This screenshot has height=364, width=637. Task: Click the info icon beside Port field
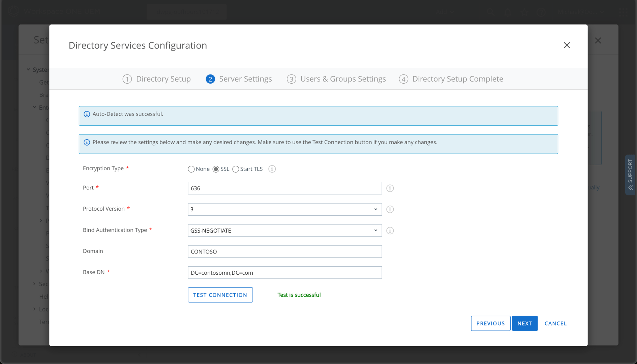(390, 188)
